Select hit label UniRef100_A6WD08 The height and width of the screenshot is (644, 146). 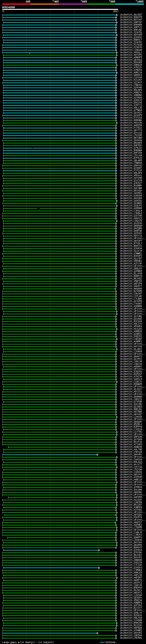tap(131, 447)
